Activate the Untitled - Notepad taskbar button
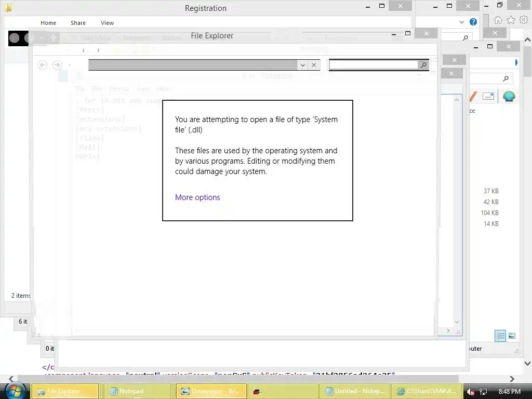 tap(354, 391)
